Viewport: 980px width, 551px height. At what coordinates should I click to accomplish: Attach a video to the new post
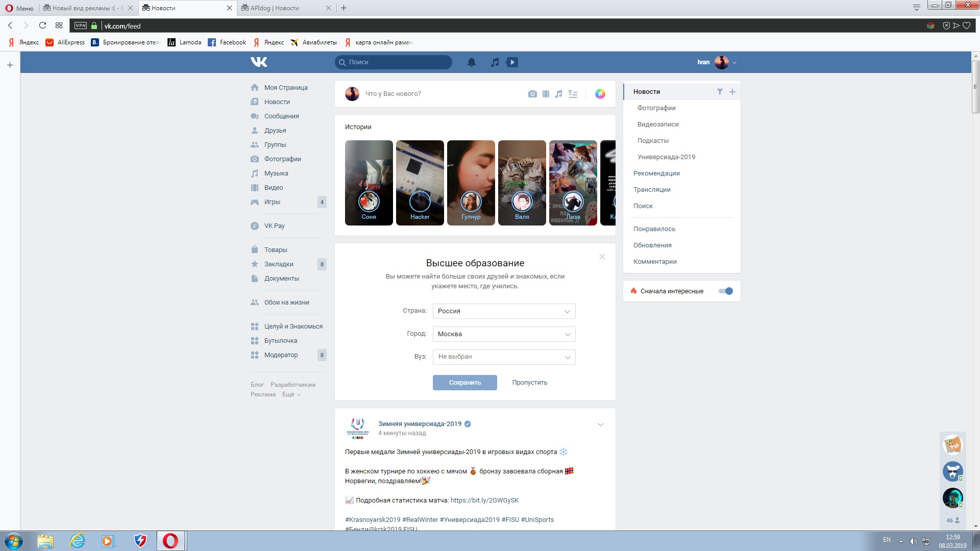tap(546, 94)
